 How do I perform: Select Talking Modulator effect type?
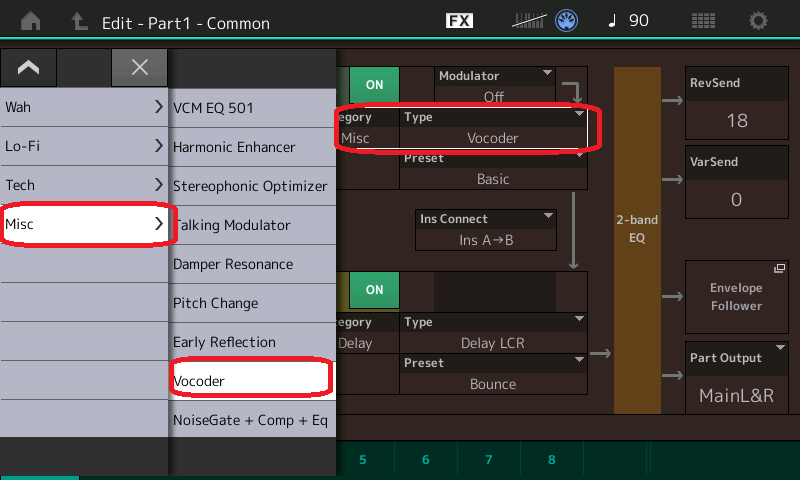click(x=250, y=225)
